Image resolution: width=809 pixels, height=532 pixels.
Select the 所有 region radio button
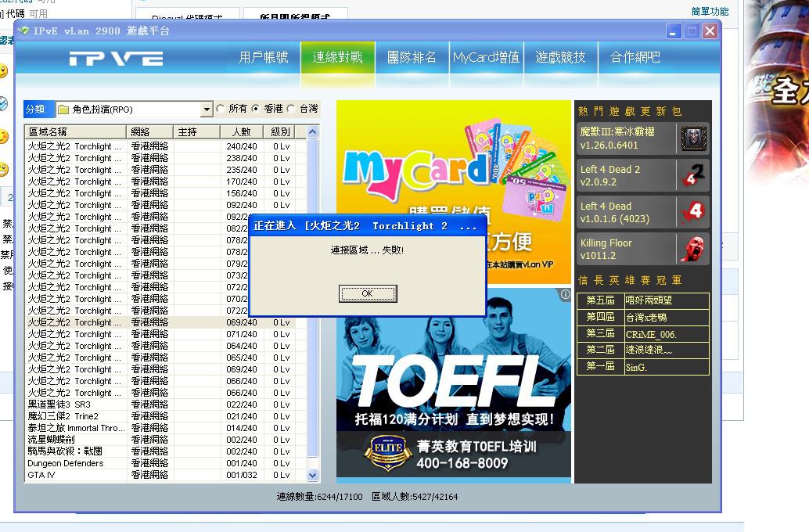(221, 109)
